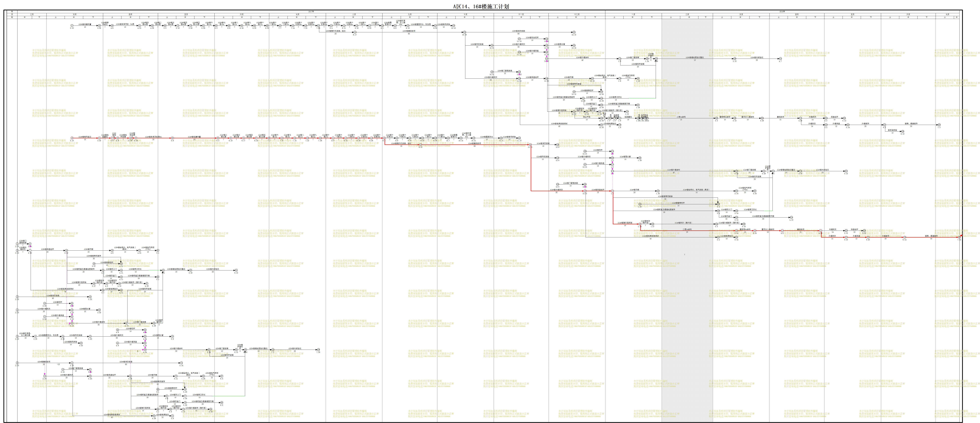This screenshot has width=980, height=423.
Task: Click activity label A19#楼消防安装
Action: [53, 296]
